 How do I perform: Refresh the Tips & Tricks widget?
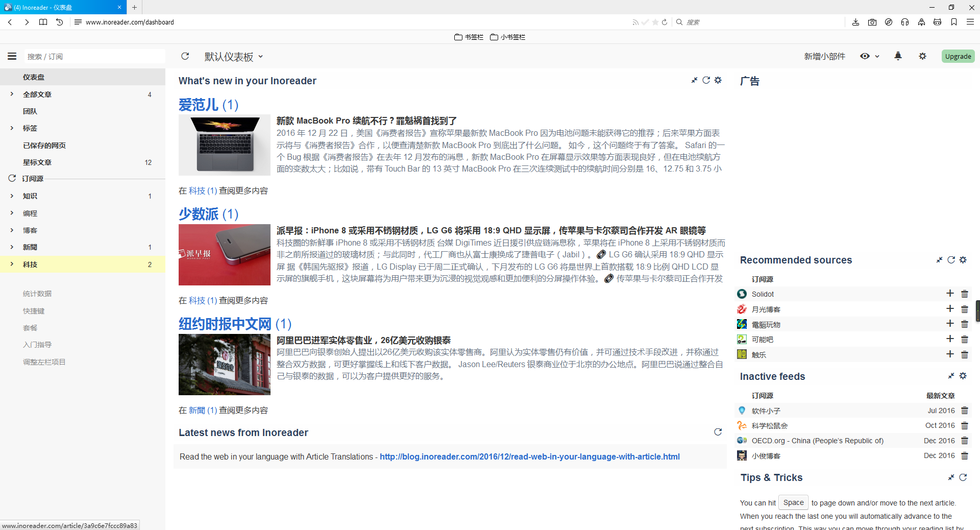pos(963,477)
